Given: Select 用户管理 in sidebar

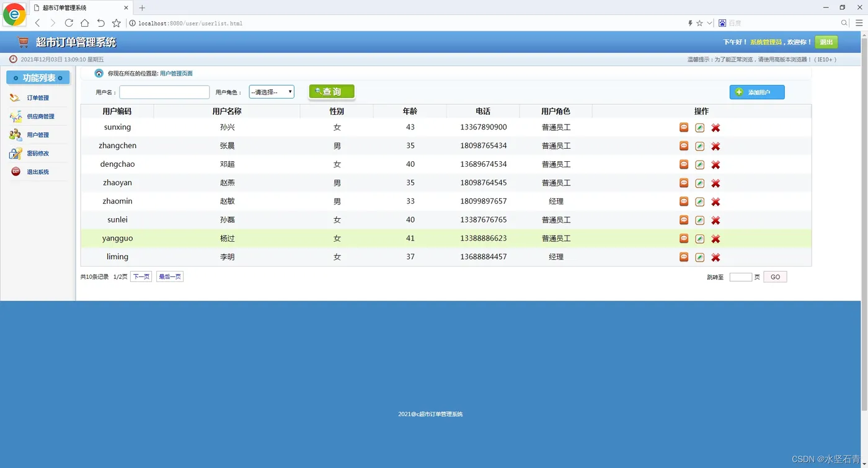Looking at the screenshot, I should click(38, 135).
